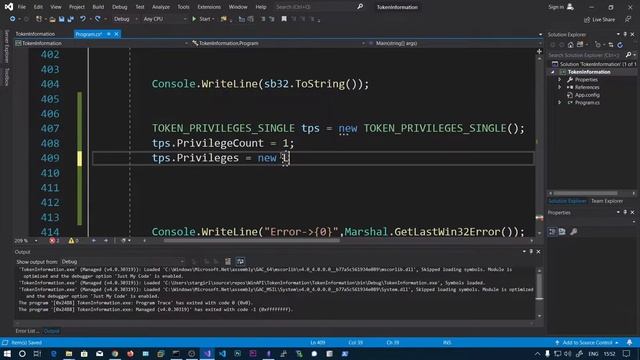The width and height of the screenshot is (640, 360).
Task: Toggle pin on the Program.cs tab
Action: [x=109, y=34]
